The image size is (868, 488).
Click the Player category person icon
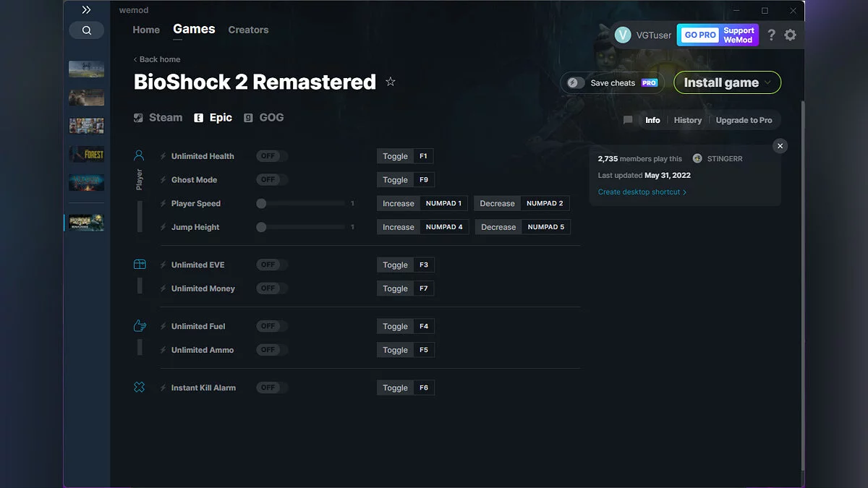pos(140,155)
